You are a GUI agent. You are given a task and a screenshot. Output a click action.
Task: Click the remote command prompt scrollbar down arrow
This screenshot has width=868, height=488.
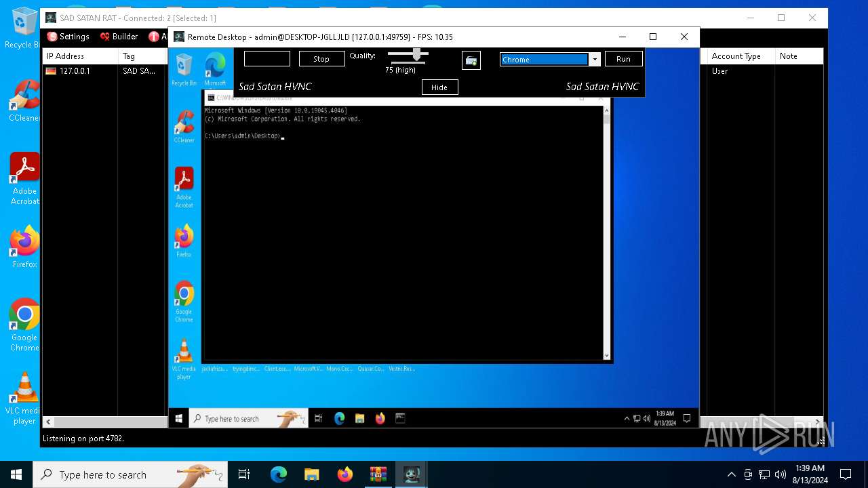606,355
